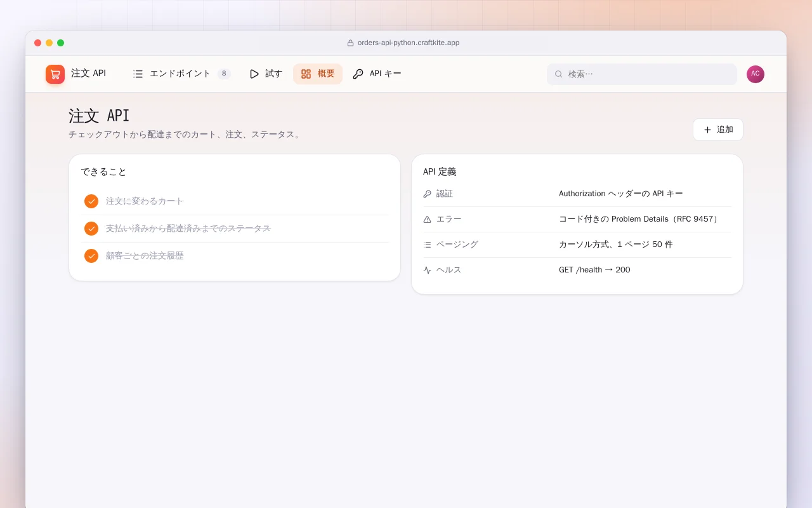Viewport: 812px width, 508px height.
Task: Click the 注文 API brand name in the header
Action: pos(89,74)
